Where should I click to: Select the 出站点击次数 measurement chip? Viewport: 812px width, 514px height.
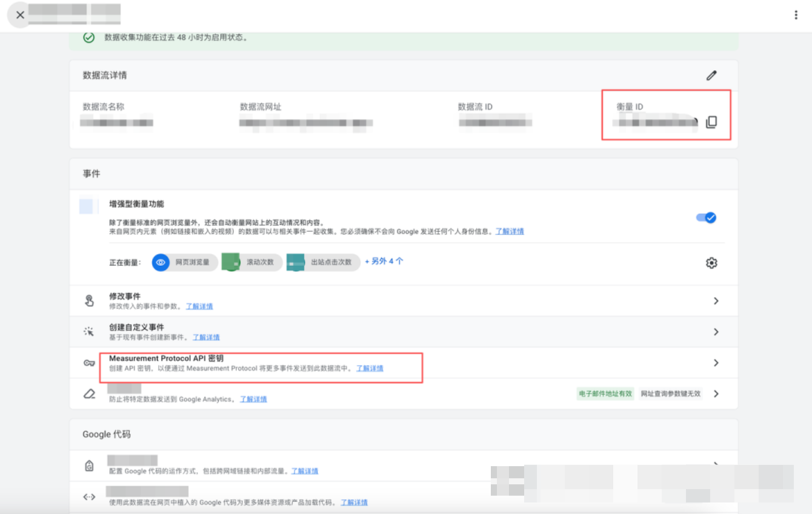[322, 262]
